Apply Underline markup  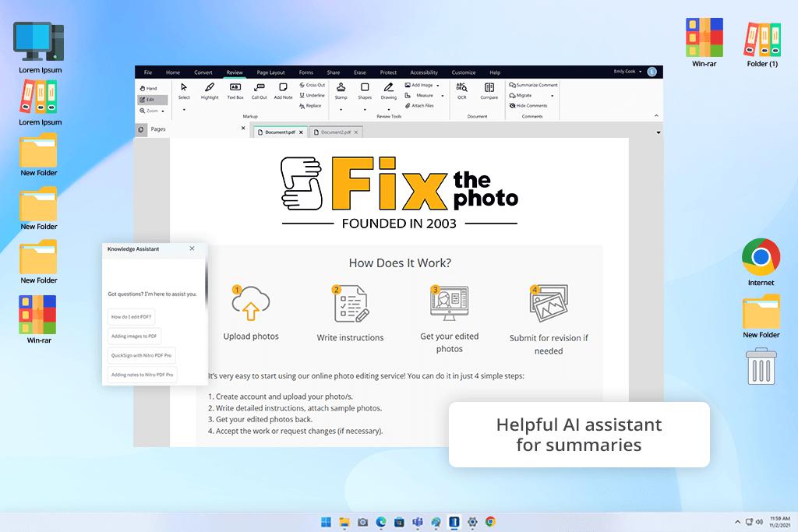312,95
